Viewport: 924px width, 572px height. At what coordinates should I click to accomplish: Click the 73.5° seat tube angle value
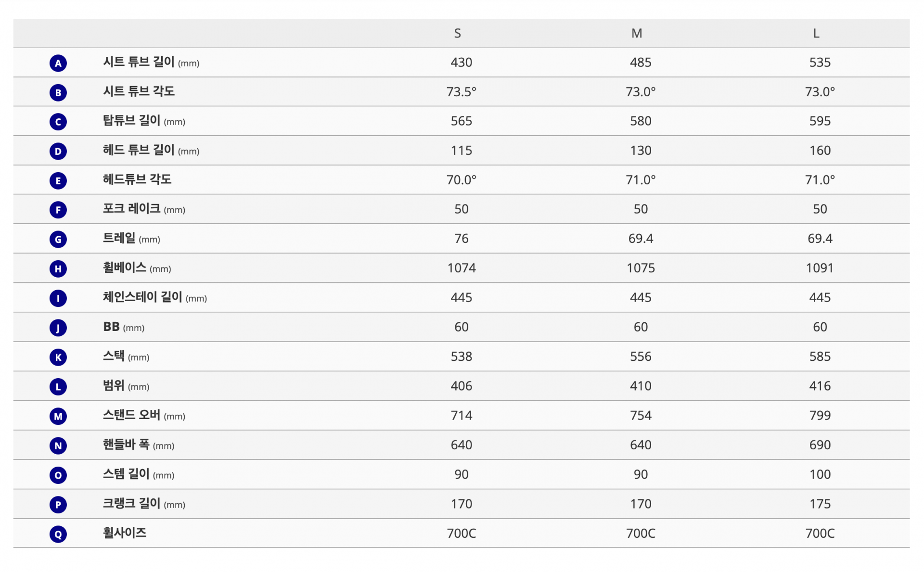pos(461,91)
